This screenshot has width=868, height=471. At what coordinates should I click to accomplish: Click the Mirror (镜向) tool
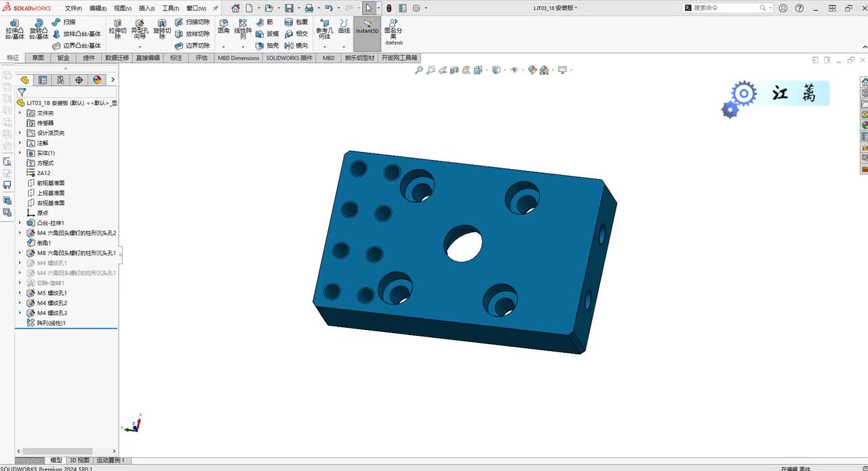coord(296,45)
